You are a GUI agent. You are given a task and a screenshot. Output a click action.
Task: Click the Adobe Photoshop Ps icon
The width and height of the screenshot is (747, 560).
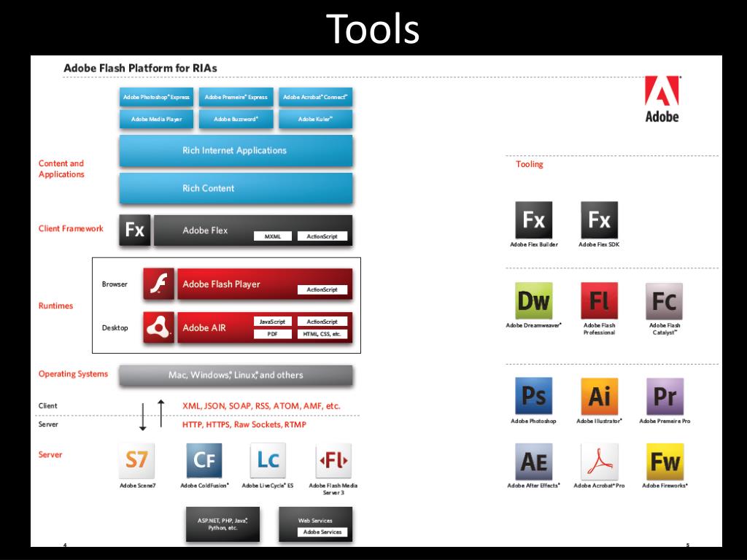(533, 396)
